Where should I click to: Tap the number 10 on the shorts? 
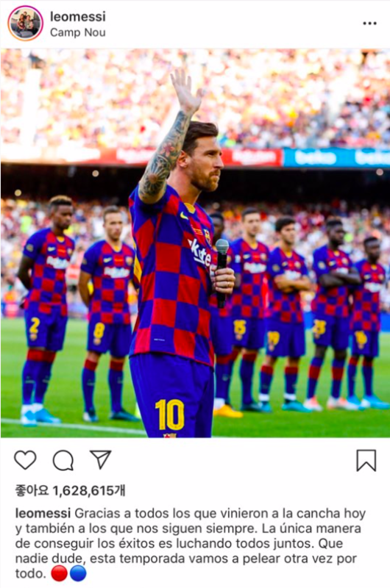click(x=170, y=415)
